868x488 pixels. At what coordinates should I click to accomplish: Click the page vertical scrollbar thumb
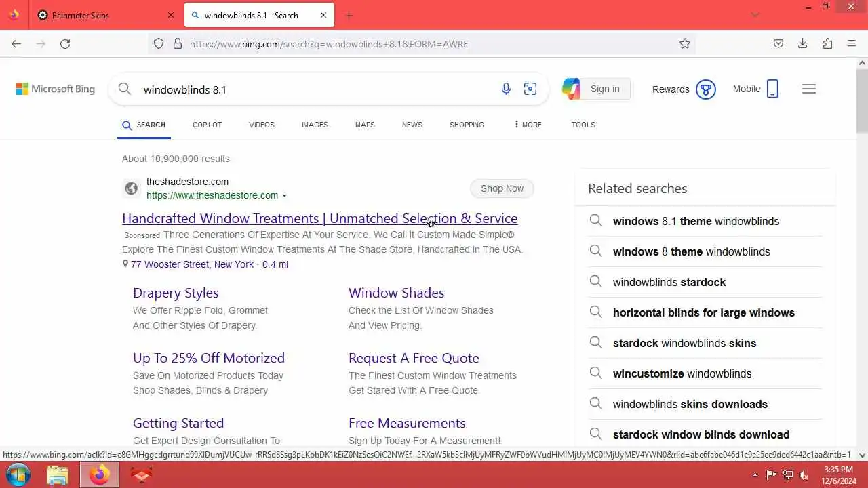click(x=862, y=102)
